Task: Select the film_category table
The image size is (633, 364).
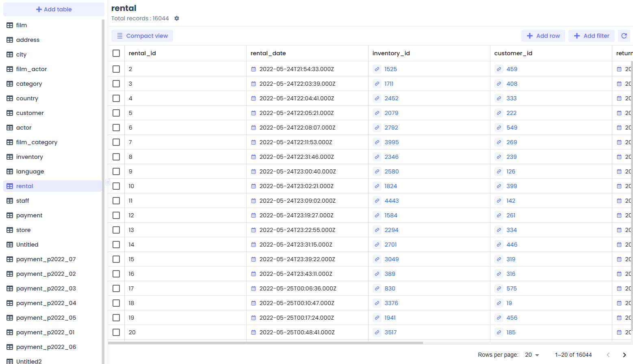Action: tap(52, 142)
